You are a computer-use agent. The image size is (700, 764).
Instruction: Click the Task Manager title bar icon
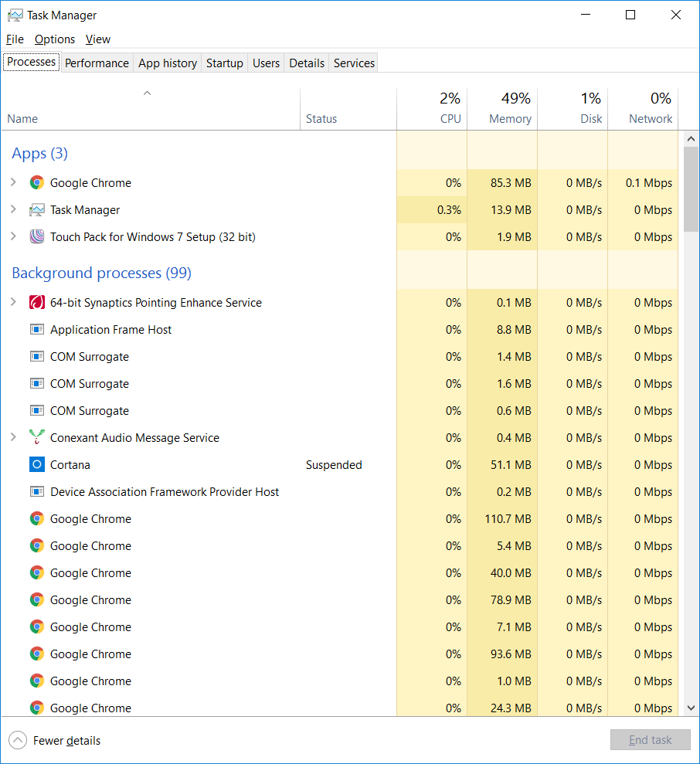15,15
